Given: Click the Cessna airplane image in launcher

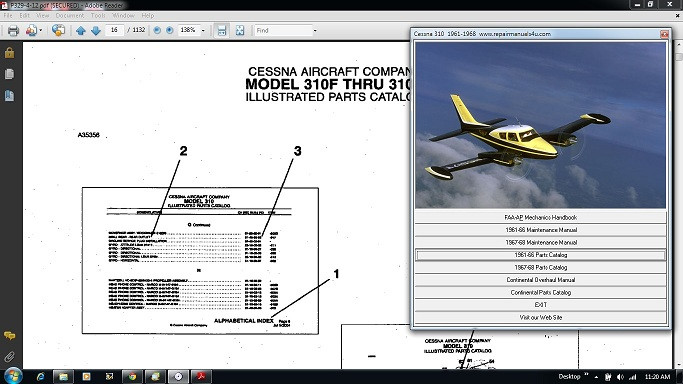Looking at the screenshot, I should (x=541, y=125).
